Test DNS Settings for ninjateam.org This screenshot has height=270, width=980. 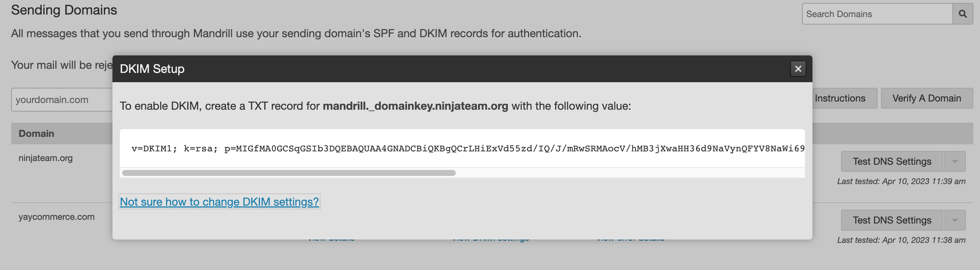tap(892, 161)
